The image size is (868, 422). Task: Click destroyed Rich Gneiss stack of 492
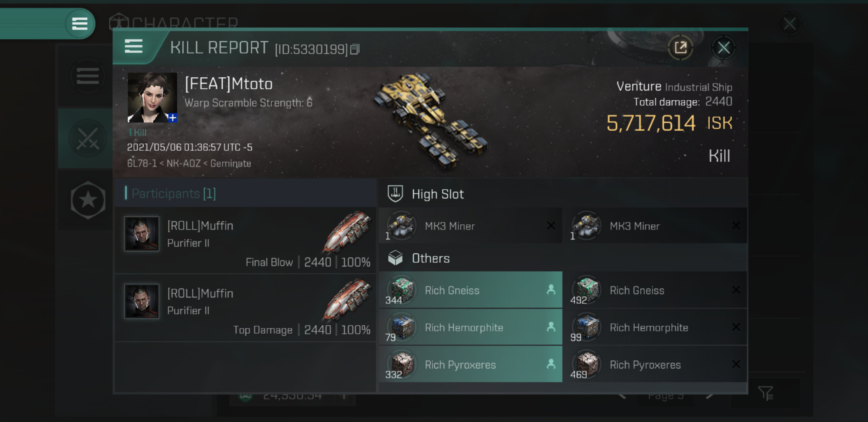655,290
